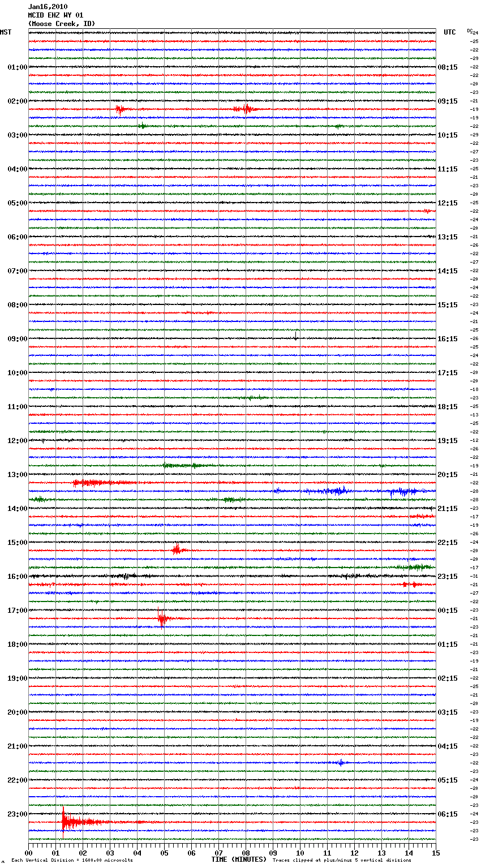
Task: Click the 09:00 MST time label
Action: click(18, 339)
